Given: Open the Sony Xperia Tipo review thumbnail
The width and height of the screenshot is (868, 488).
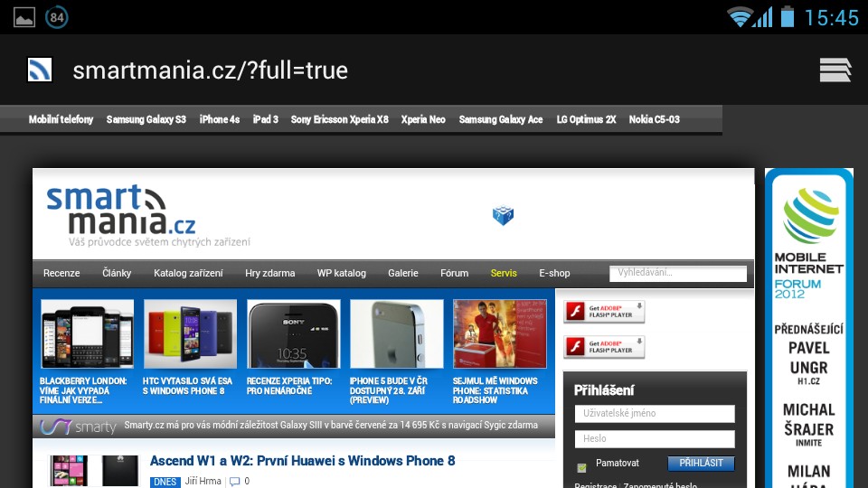Looking at the screenshot, I should [293, 333].
